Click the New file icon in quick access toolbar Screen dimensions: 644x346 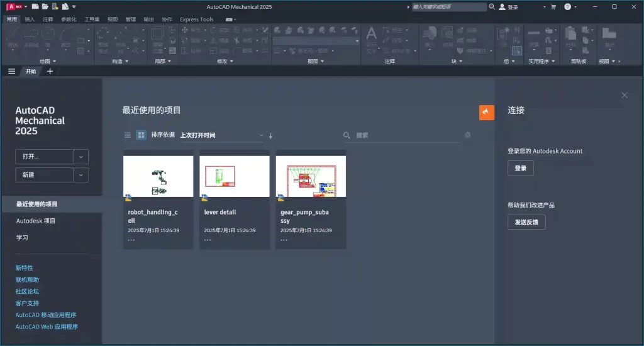[35, 7]
